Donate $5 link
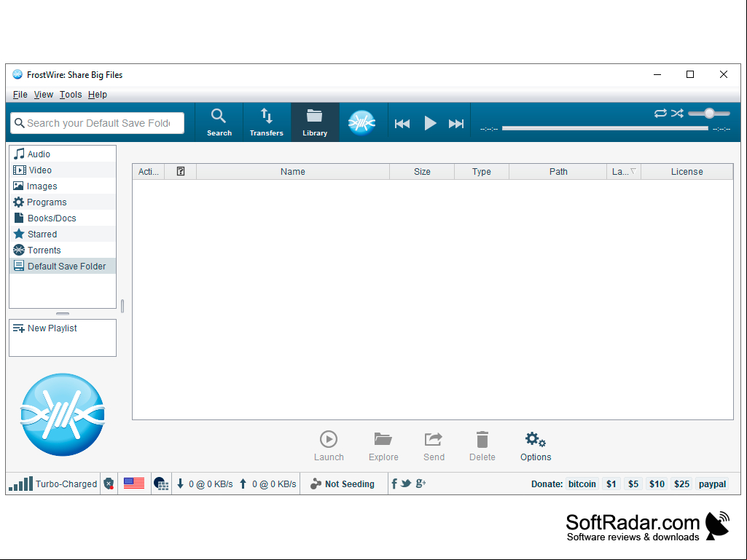747x560 pixels. pos(633,484)
